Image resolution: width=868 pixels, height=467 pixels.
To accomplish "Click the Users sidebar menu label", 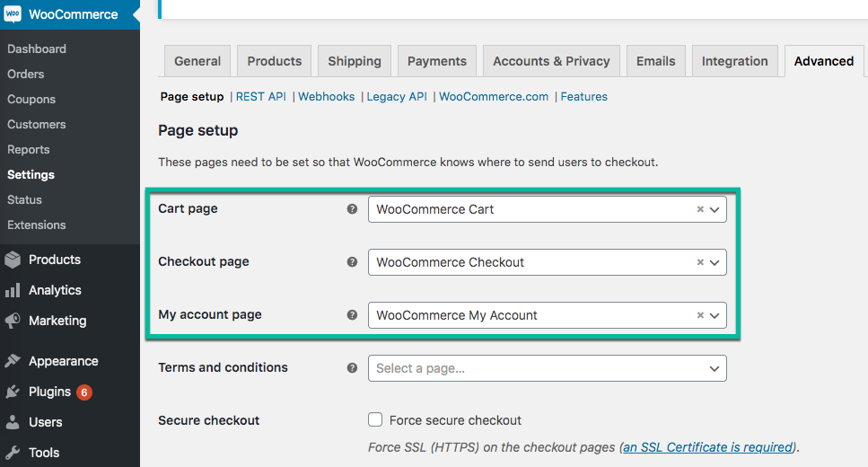I will 46,422.
